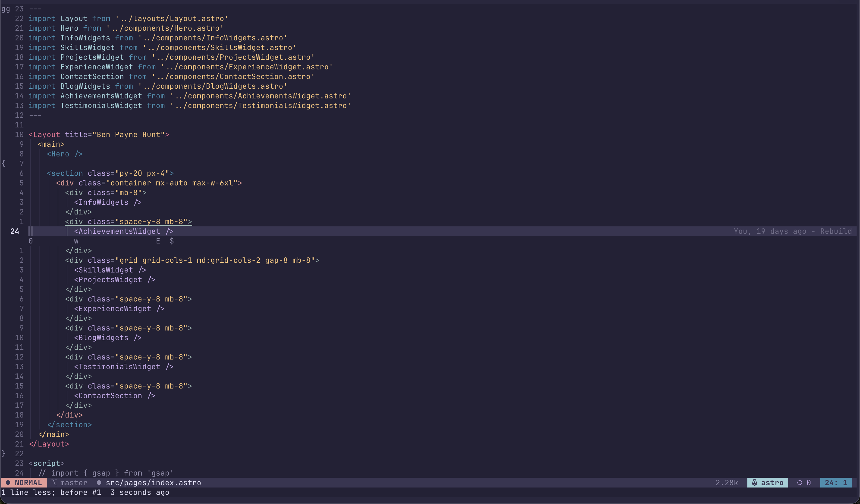Click the blame text "You, 19 days ago - Rebuild"
The image size is (860, 504).
[x=793, y=231]
